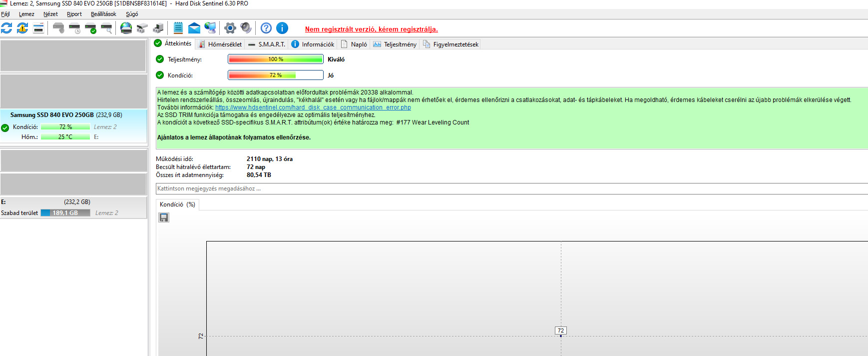Click the 'Nem regisztrált verzió' registration link
The height and width of the screenshot is (356, 868).
click(x=372, y=29)
